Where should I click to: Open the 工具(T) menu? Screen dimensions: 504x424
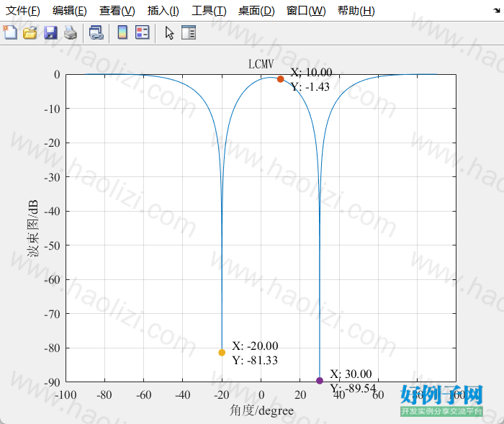coord(210,11)
